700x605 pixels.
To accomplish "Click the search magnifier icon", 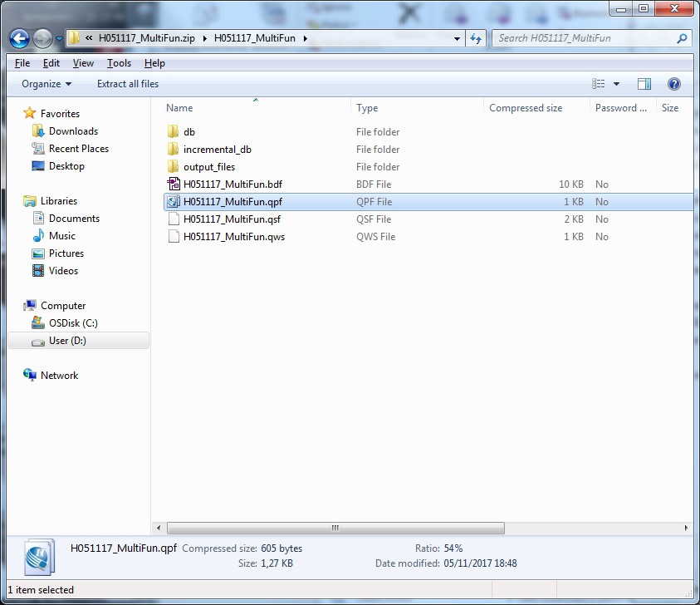I will [x=682, y=38].
